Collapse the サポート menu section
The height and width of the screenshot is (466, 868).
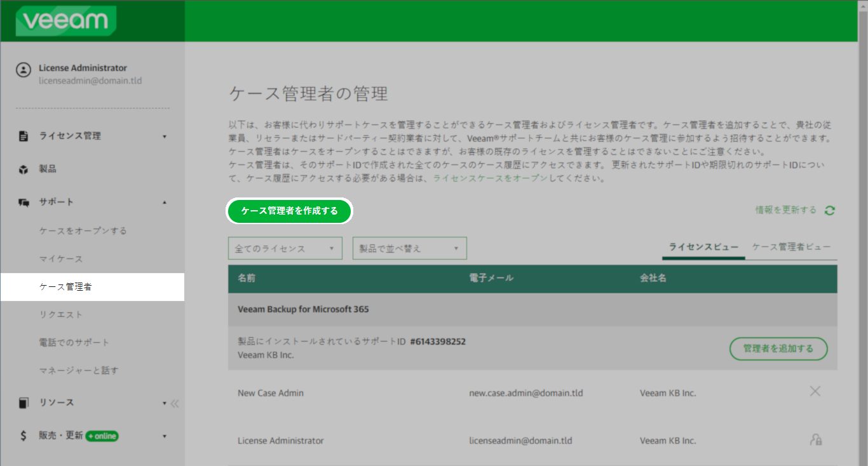point(165,203)
